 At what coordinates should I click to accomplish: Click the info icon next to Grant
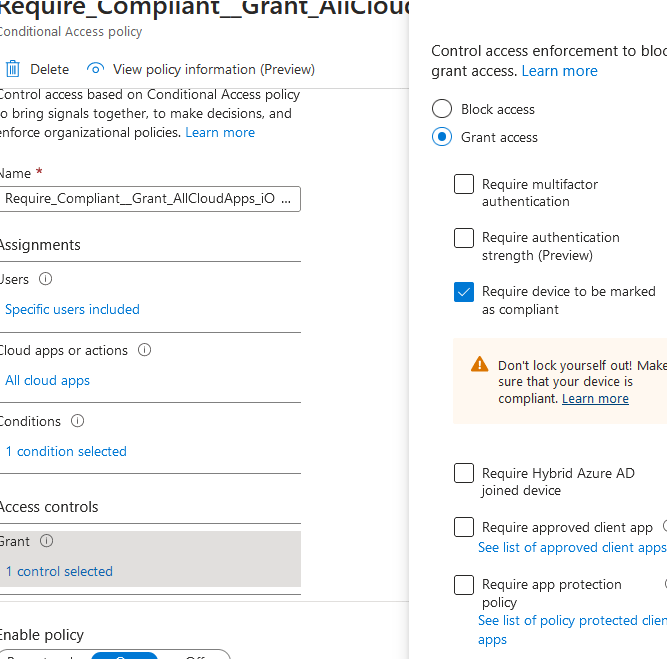(47, 541)
